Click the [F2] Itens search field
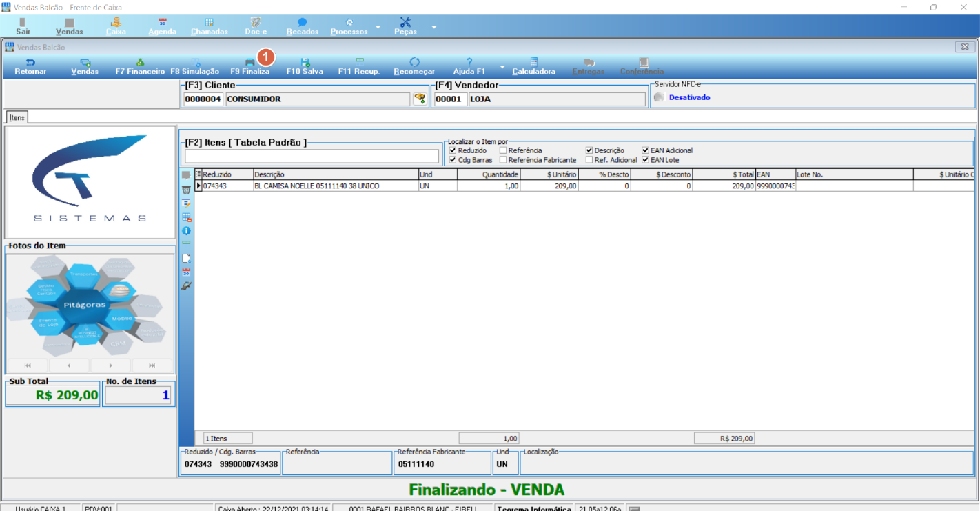Viewport: 980px width, 511px height. tap(312, 156)
